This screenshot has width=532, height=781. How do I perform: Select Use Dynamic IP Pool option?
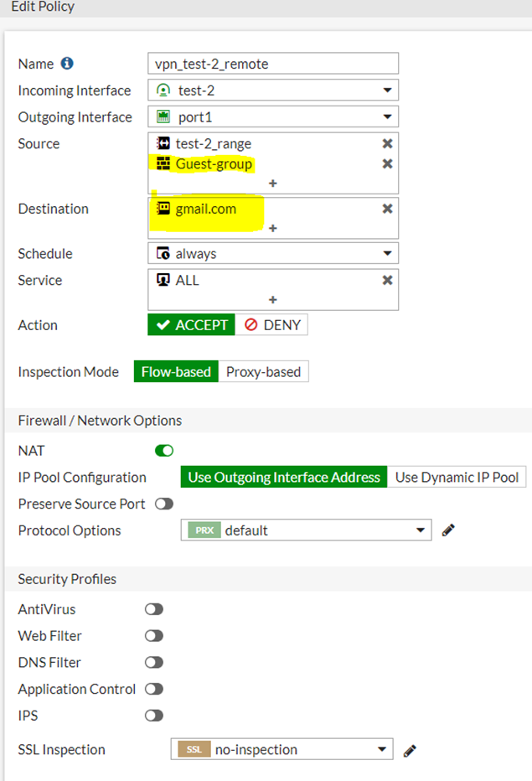[457, 478]
